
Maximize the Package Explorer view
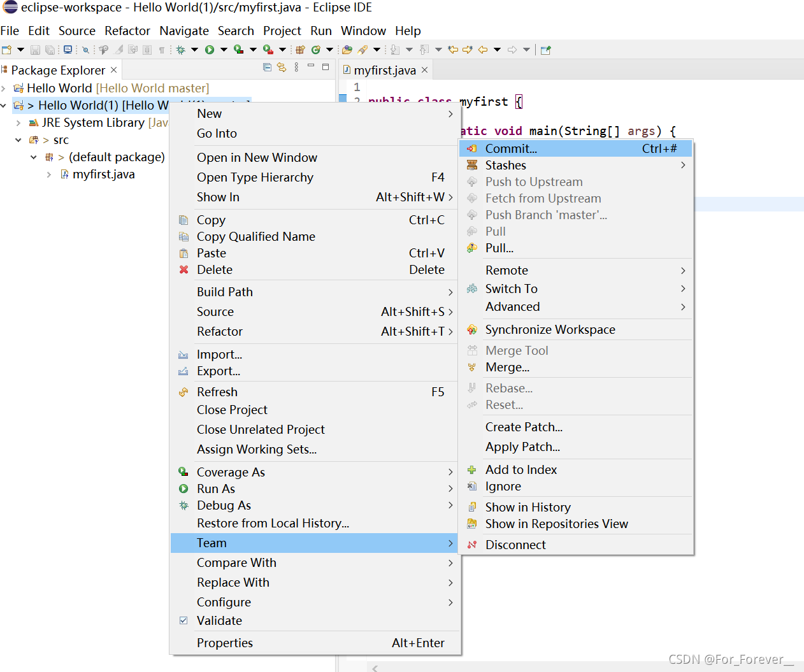(x=326, y=66)
